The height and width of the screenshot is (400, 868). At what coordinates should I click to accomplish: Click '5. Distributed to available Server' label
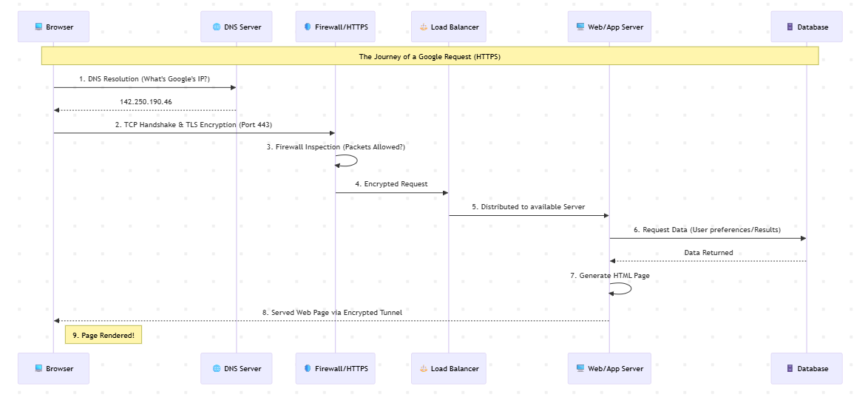pyautogui.click(x=529, y=206)
